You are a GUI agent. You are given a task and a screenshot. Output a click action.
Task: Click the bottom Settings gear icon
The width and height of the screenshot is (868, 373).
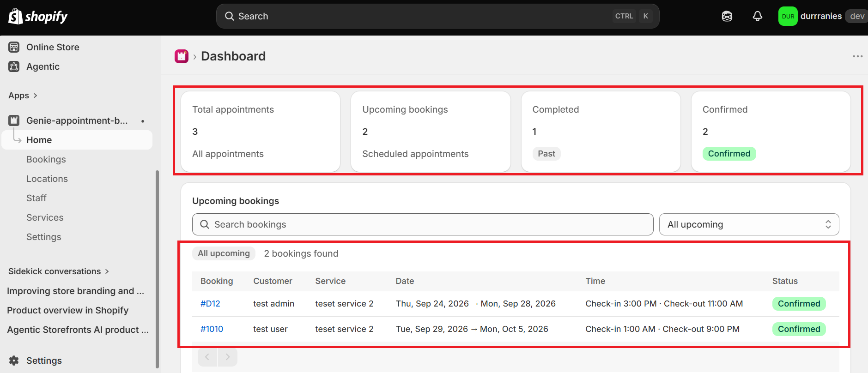(x=14, y=361)
